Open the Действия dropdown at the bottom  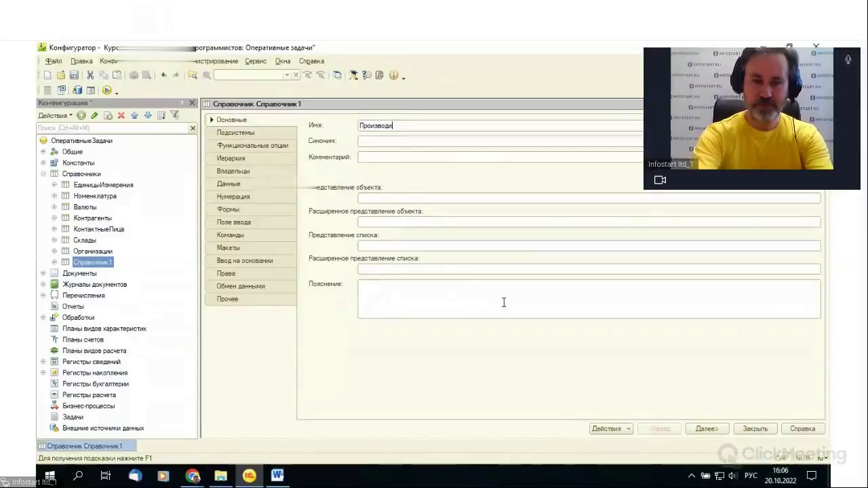[x=611, y=428]
